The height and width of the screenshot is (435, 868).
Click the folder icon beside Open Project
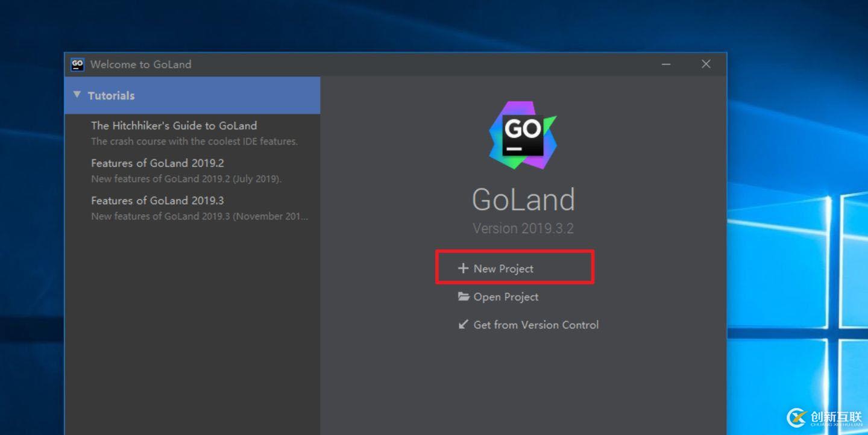464,296
